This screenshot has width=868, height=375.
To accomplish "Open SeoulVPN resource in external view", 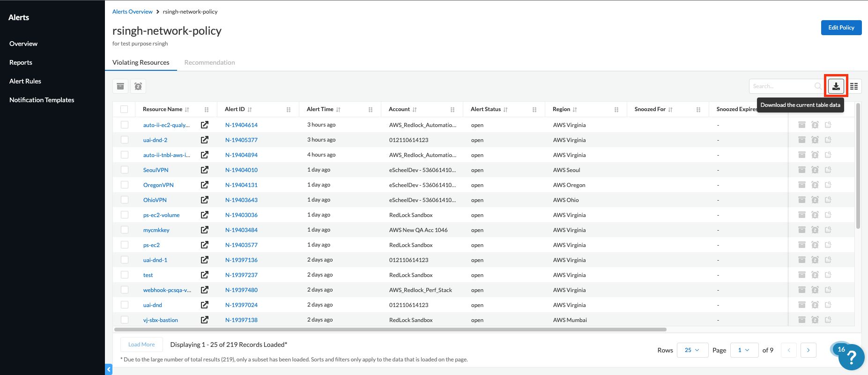I will pos(205,170).
